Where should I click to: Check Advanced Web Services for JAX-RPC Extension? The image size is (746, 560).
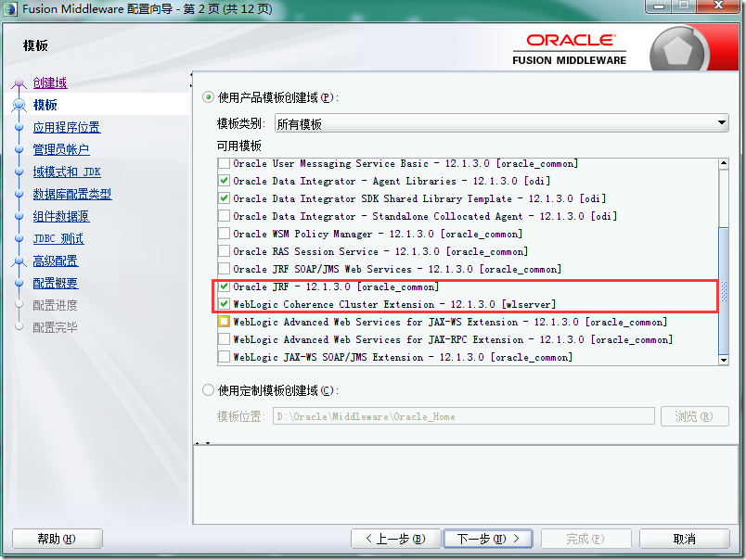coord(225,339)
